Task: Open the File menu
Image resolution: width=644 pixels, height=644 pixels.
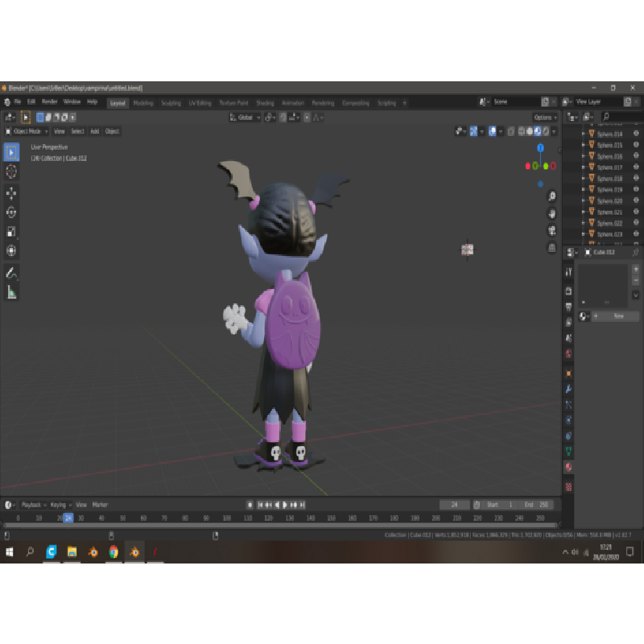Action: 17,102
